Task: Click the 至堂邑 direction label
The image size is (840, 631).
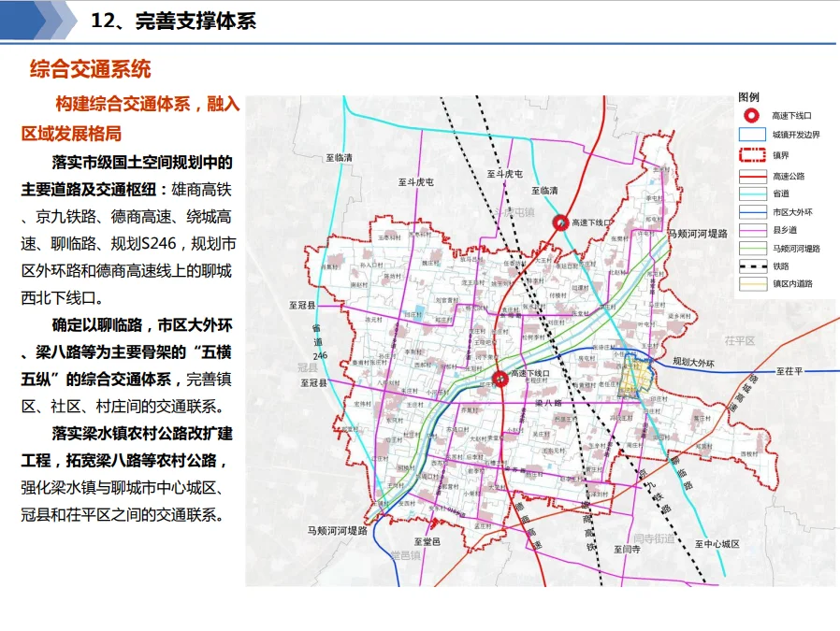Action: [427, 541]
